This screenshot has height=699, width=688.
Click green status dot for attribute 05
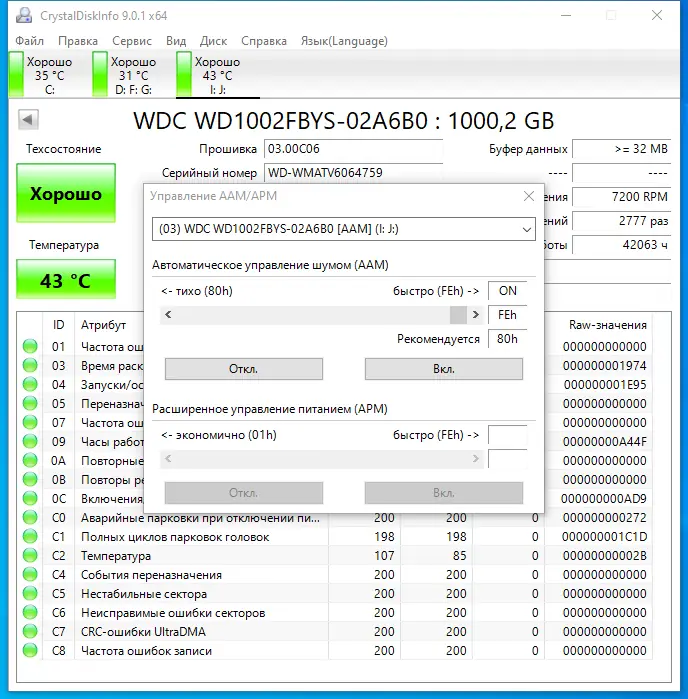coord(30,403)
